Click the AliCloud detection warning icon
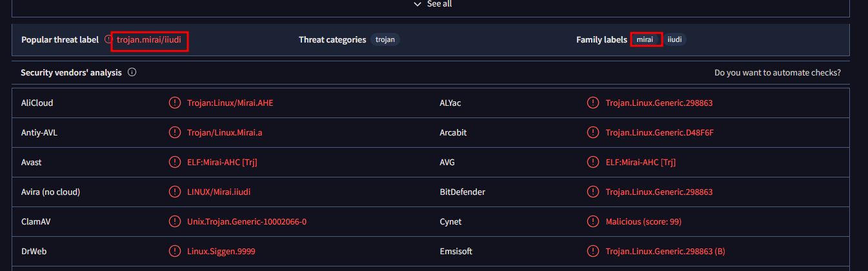Image resolution: width=868 pixels, height=271 pixels. point(174,103)
